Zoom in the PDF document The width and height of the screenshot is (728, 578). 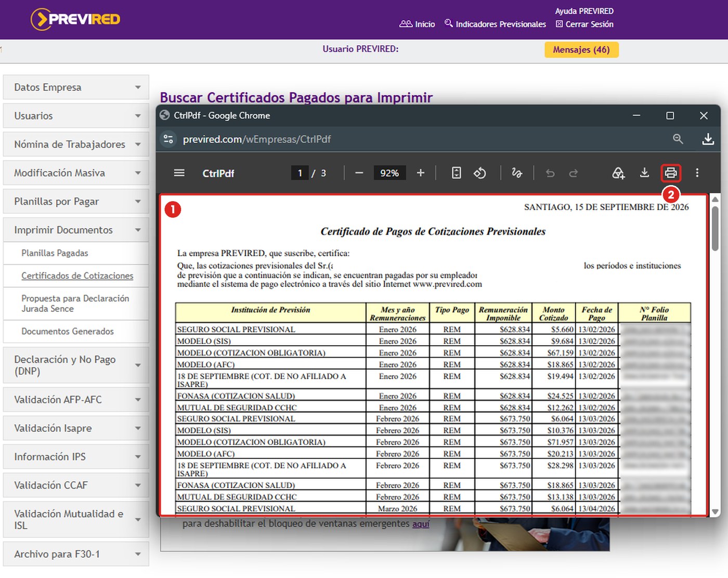[421, 173]
